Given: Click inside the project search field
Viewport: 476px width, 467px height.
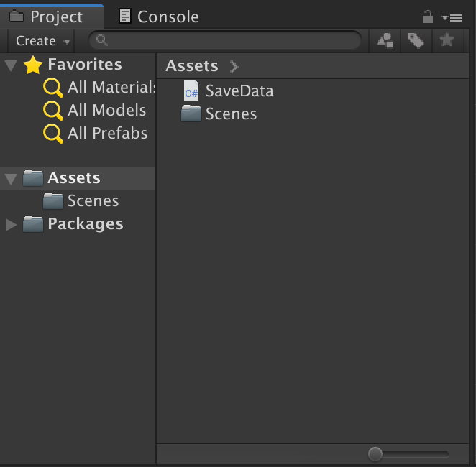Looking at the screenshot, I should [x=225, y=40].
